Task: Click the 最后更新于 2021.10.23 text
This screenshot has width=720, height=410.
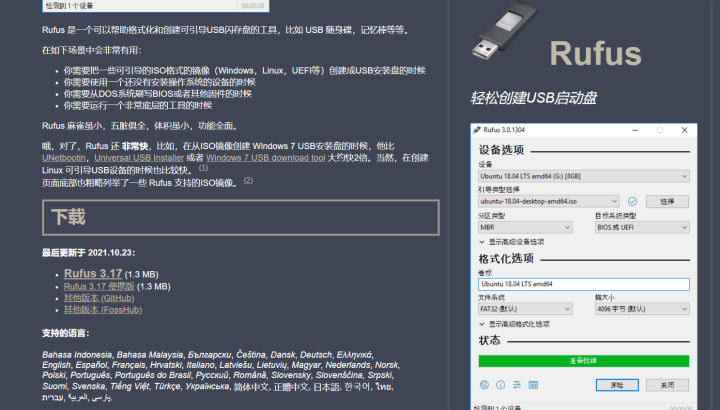Action: [89, 253]
